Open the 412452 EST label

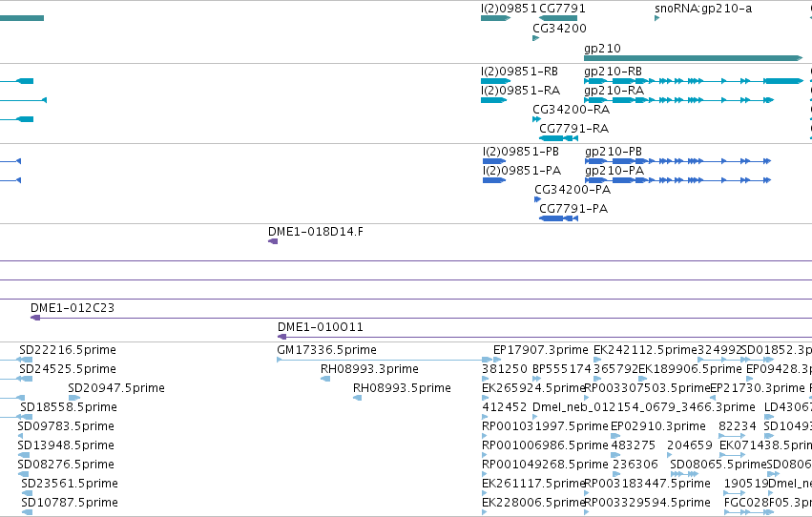pyautogui.click(x=505, y=407)
